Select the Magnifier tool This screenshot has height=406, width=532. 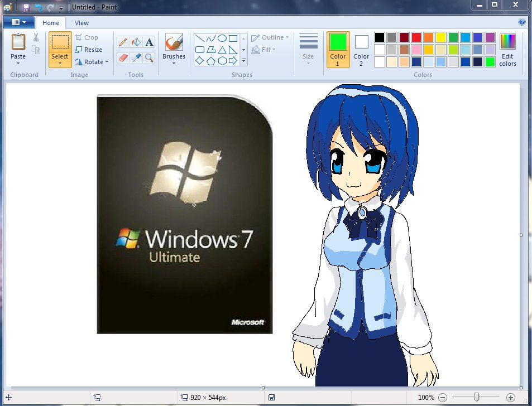149,57
